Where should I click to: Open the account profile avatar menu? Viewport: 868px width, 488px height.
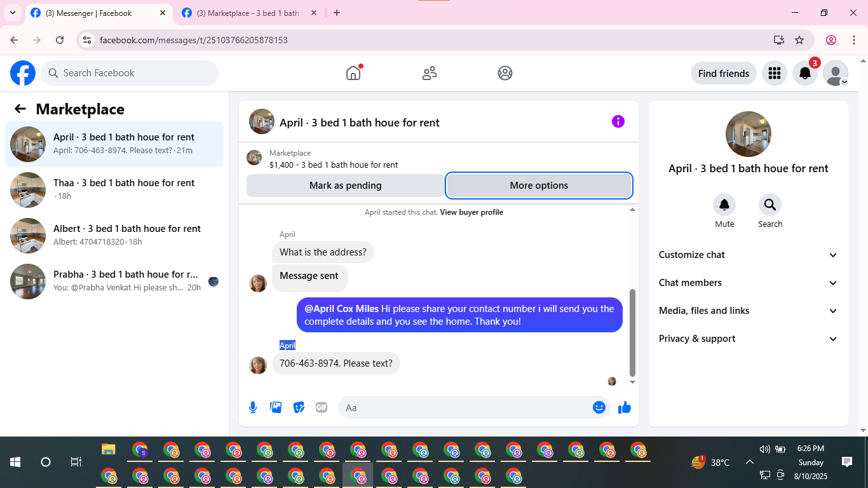click(836, 73)
